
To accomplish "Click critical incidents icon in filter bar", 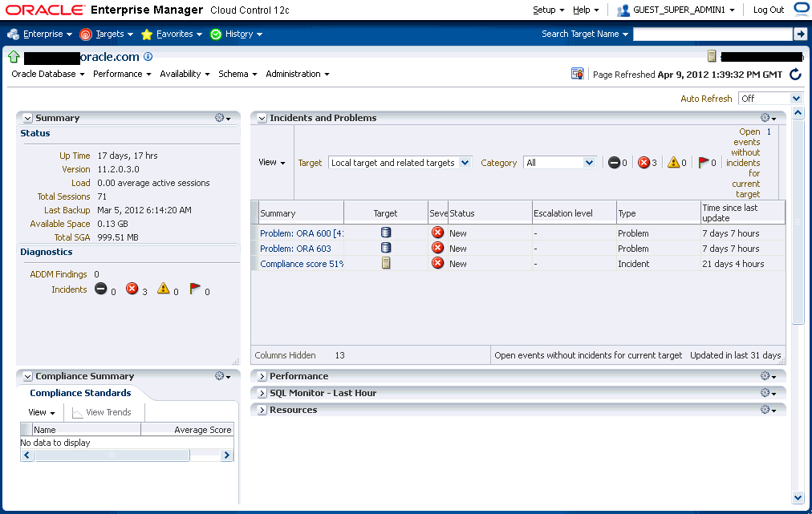I will pos(644,163).
